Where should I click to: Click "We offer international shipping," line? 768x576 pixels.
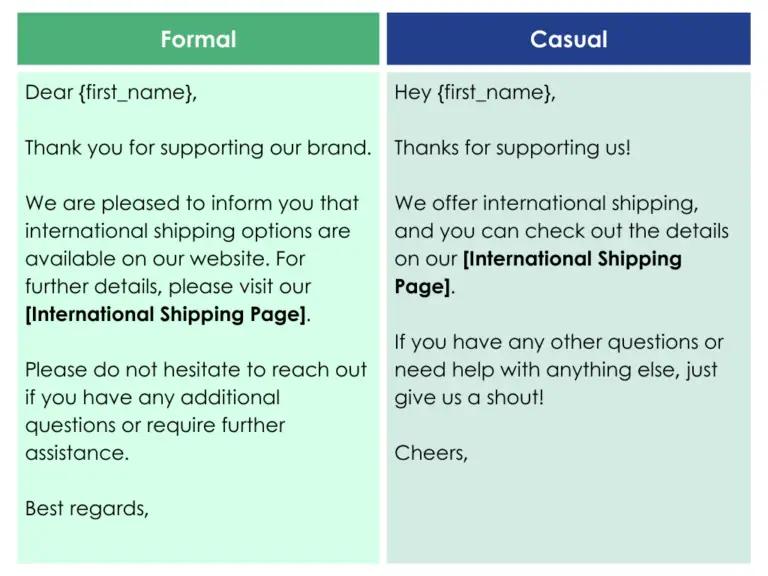pyautogui.click(x=546, y=203)
